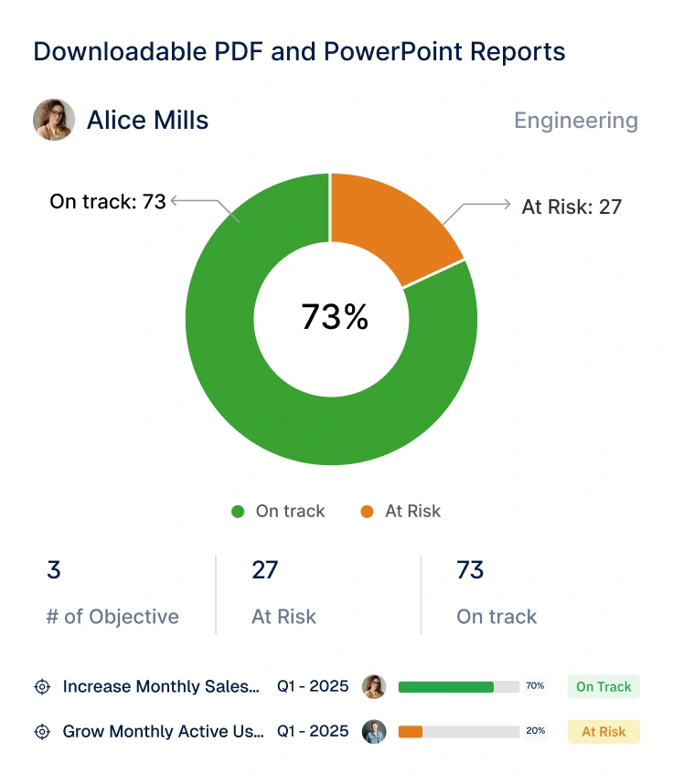Click the At Risk: 27 chart callout
This screenshot has width=673, height=784.
pyautogui.click(x=570, y=207)
